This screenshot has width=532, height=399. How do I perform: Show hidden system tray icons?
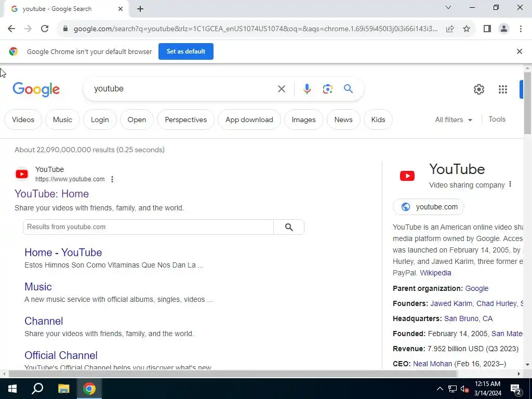[440, 389]
